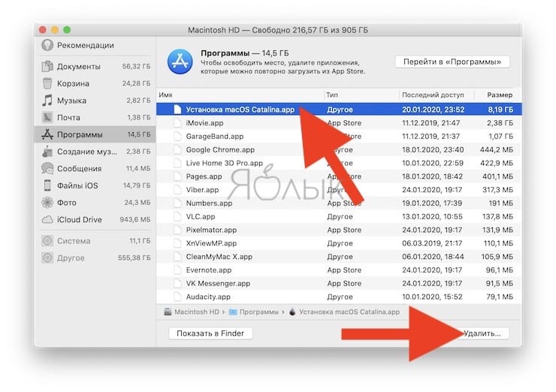Click the Файлы iOS phone icon
556x392 pixels.
coord(47,185)
